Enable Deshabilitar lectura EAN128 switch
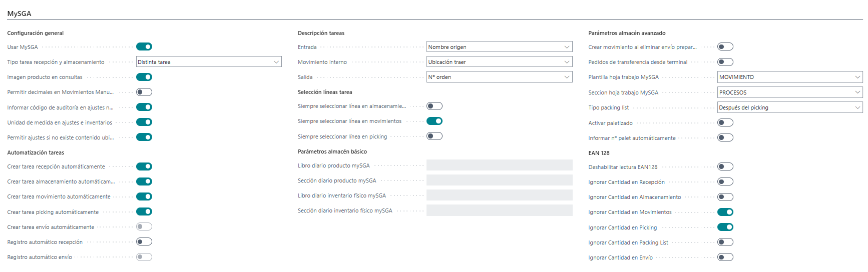The height and width of the screenshot is (272, 868). 725,166
